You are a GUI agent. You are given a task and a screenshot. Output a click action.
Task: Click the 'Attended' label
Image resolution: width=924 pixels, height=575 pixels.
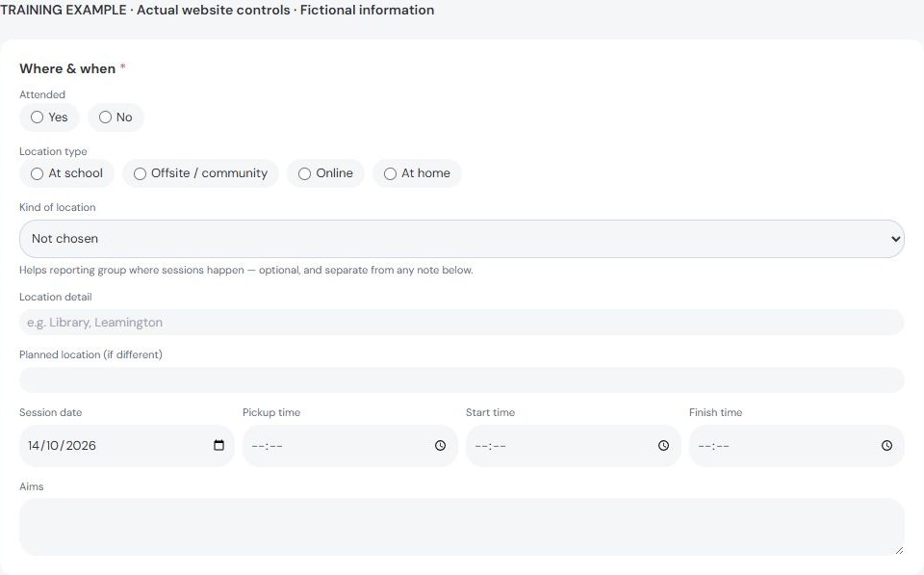tap(42, 94)
